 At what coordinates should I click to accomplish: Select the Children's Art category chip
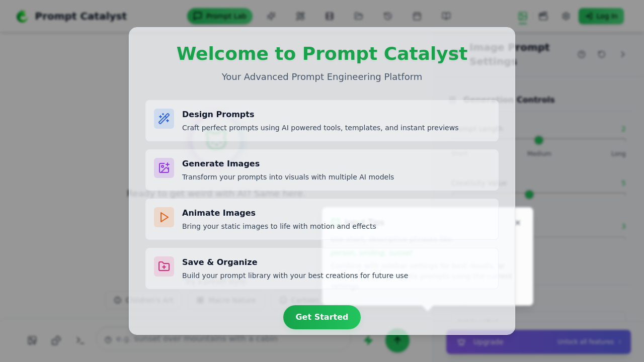(144, 300)
